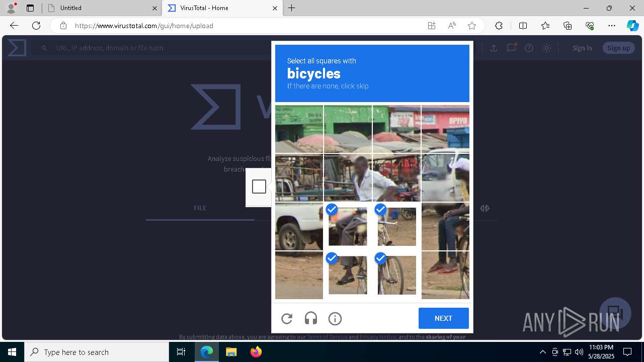This screenshot has width=644, height=362.
Task: Open File Explorer from the taskbar
Action: (231, 352)
